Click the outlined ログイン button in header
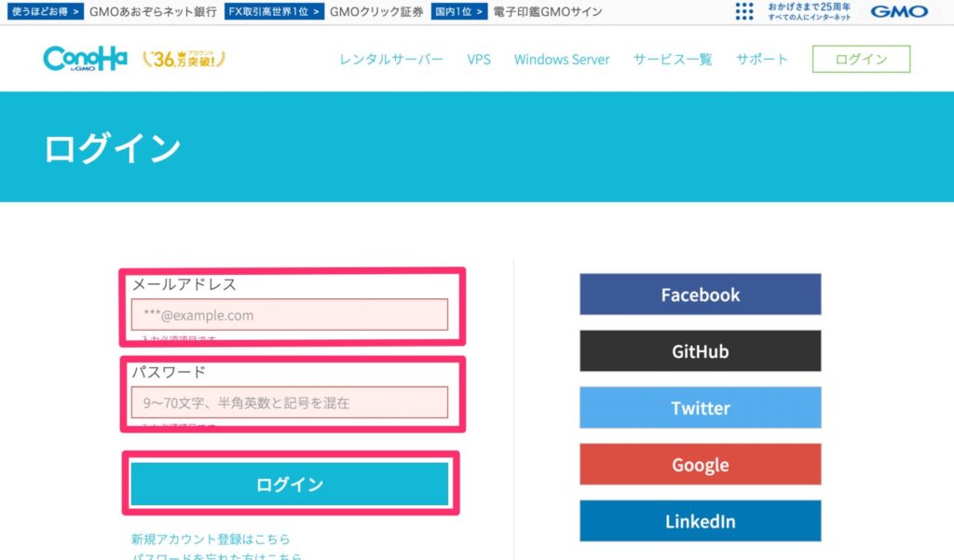This screenshot has width=954, height=560. [861, 59]
